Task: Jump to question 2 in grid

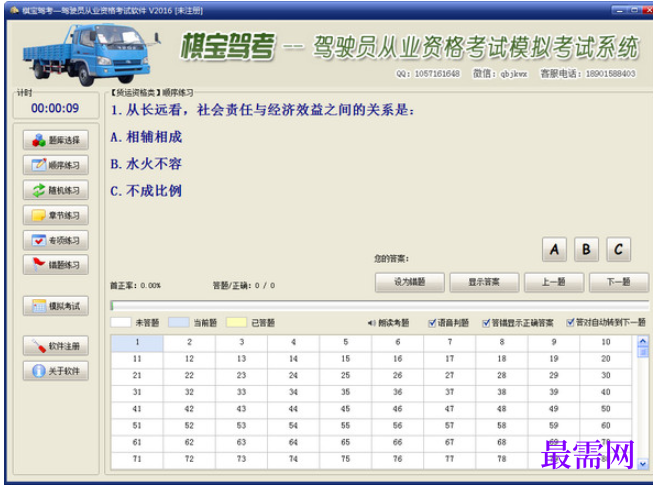Action: tap(189, 343)
